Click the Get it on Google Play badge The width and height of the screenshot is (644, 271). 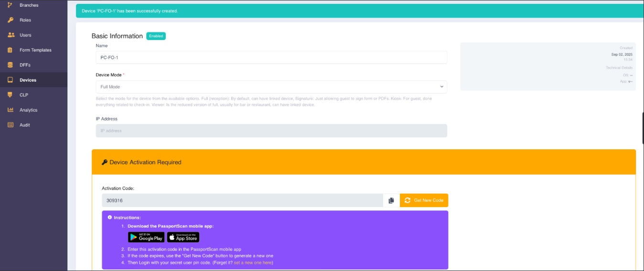[146, 237]
